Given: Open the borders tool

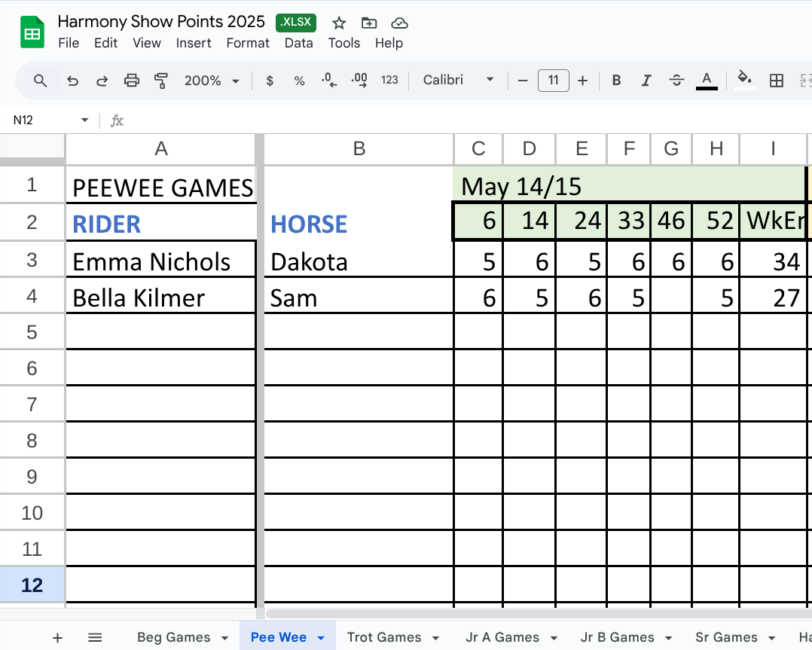Looking at the screenshot, I should point(777,81).
